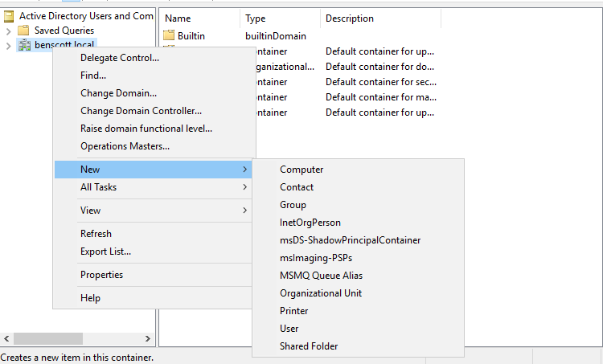Image resolution: width=603 pixels, height=364 pixels.
Task: Choose Export List from the menu
Action: (153, 252)
